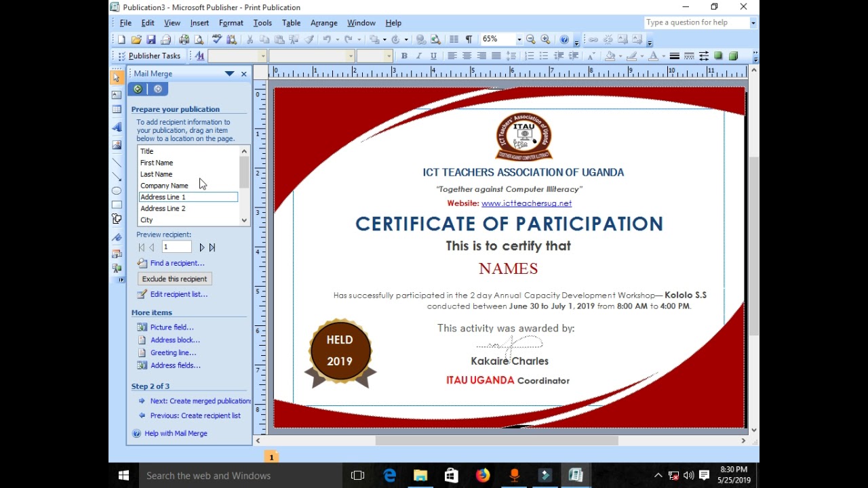The width and height of the screenshot is (868, 488).
Task: Click the Select Objects pointer tool
Action: 117,77
